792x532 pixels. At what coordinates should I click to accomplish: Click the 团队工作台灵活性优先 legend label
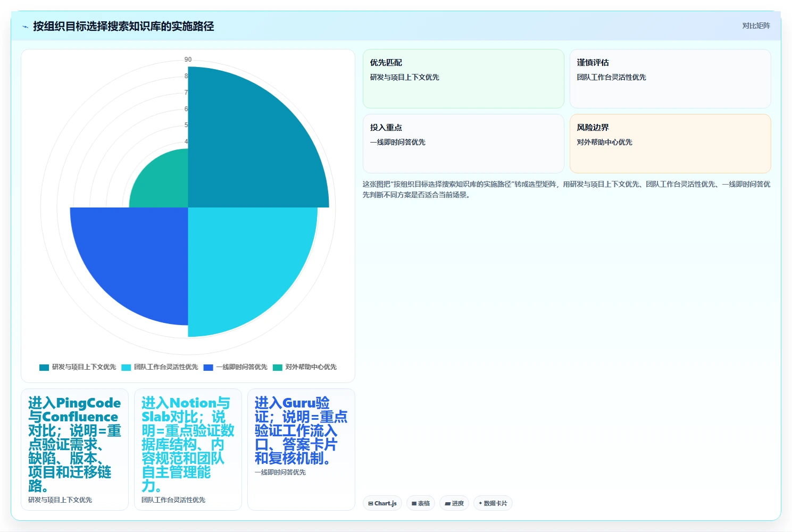point(166,367)
